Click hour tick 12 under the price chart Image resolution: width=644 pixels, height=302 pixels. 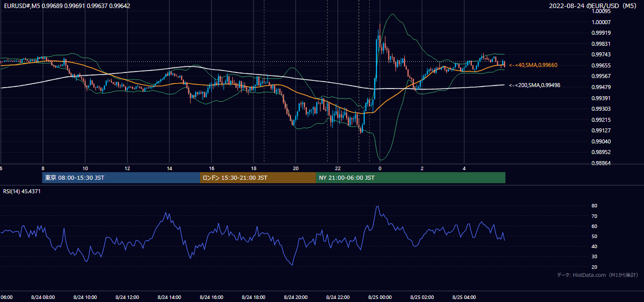point(127,168)
